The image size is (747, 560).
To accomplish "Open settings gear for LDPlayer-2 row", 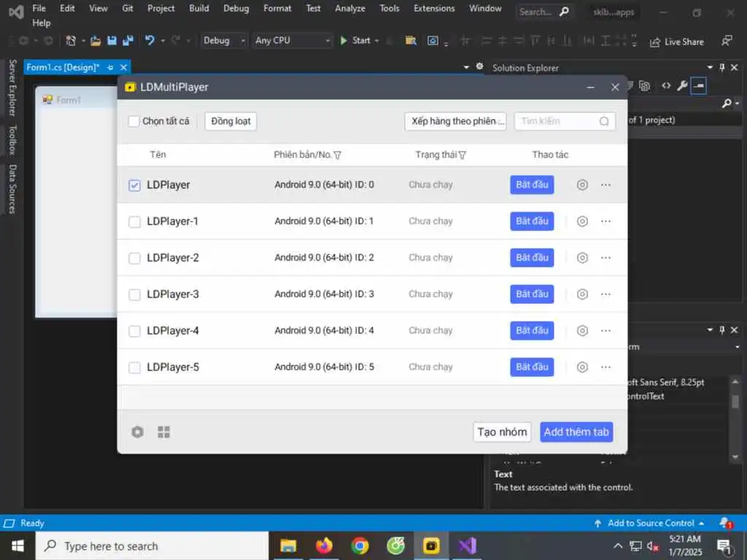I will 582,257.
